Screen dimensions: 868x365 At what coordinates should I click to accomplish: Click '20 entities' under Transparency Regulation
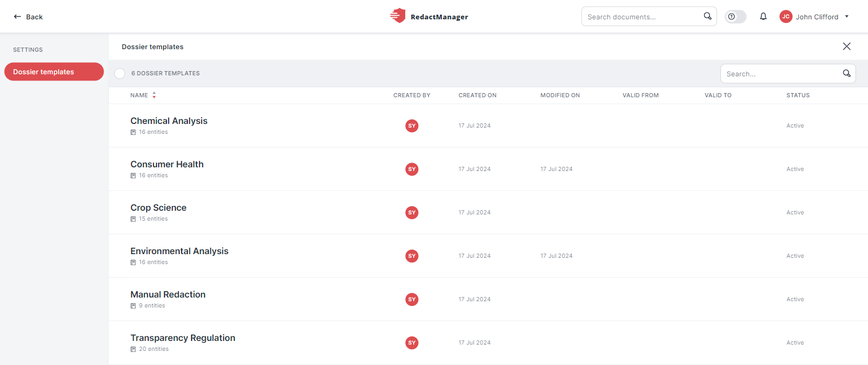[x=153, y=349]
